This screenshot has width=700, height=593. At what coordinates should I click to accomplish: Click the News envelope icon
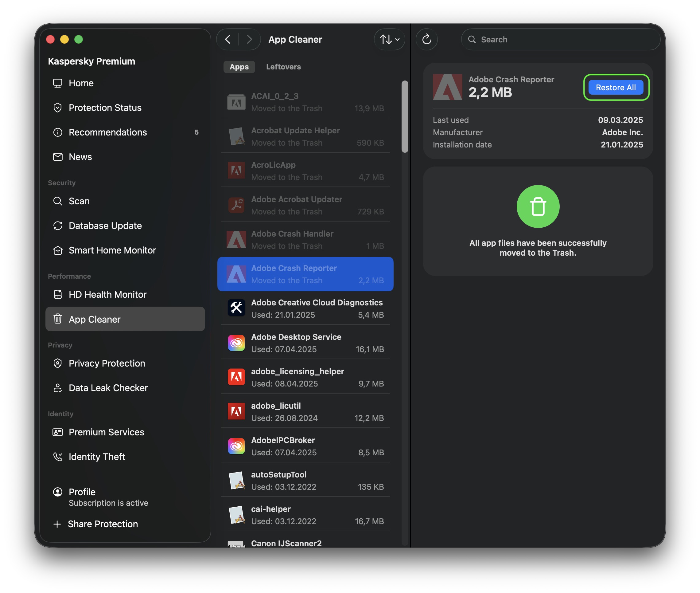[x=57, y=157]
